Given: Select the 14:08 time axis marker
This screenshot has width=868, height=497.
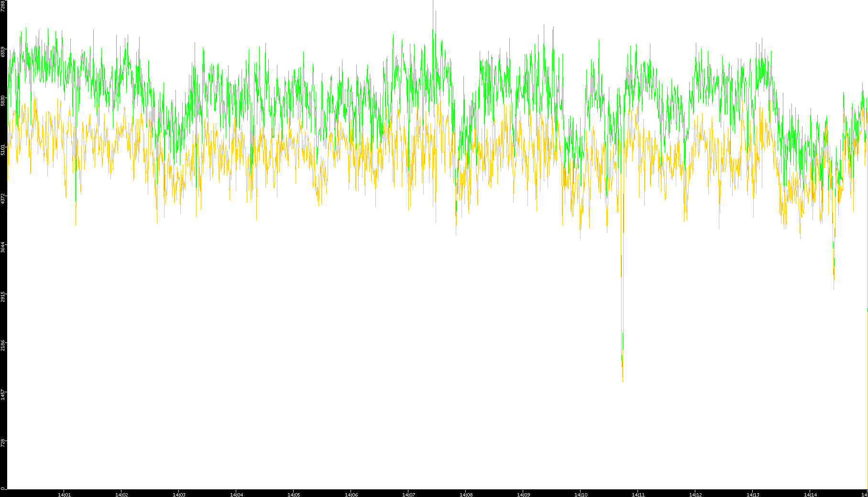Looking at the screenshot, I should coord(466,495).
